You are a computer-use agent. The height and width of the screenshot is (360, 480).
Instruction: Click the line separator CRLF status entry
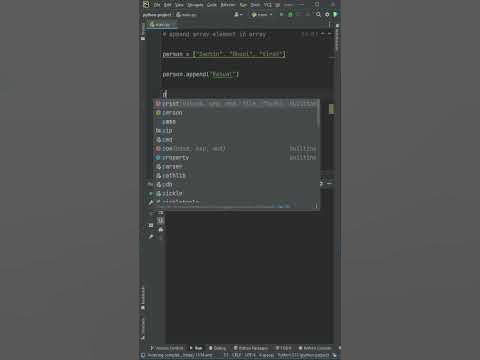click(x=236, y=355)
